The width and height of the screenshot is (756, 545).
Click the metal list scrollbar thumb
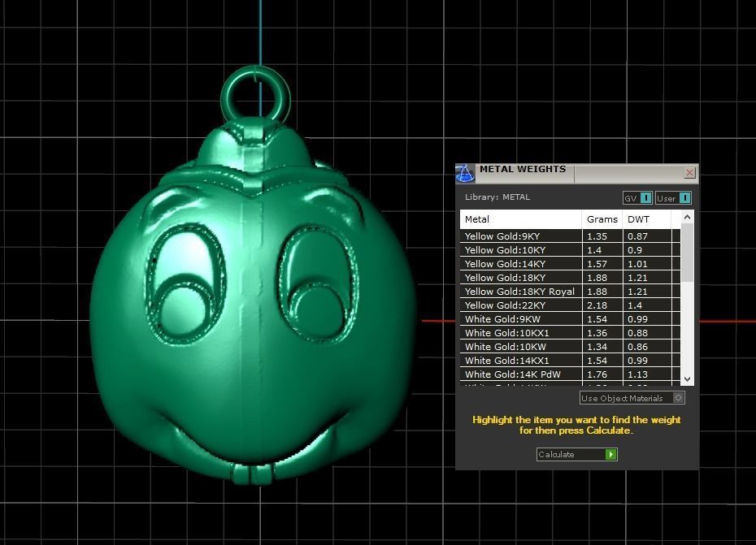[x=687, y=252]
